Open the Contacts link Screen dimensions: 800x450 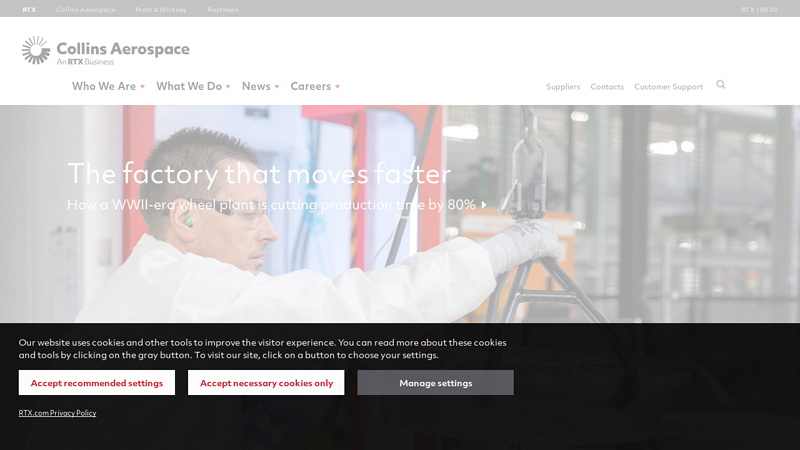(607, 87)
